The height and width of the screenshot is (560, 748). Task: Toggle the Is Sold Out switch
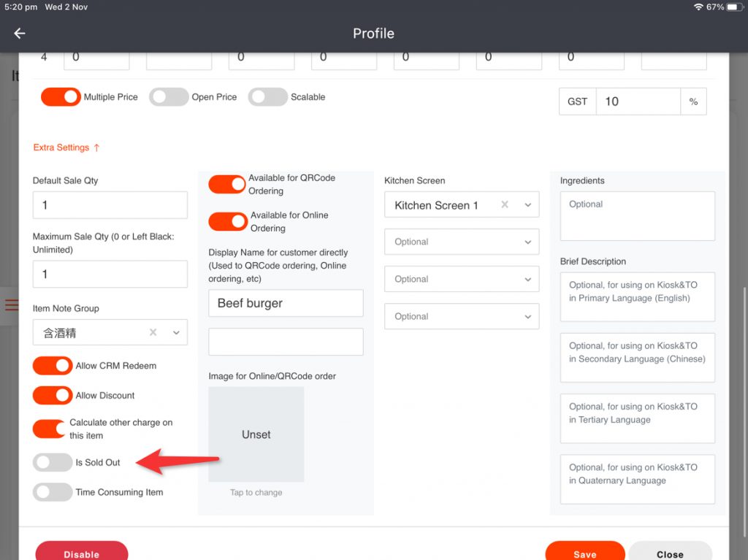tap(53, 462)
